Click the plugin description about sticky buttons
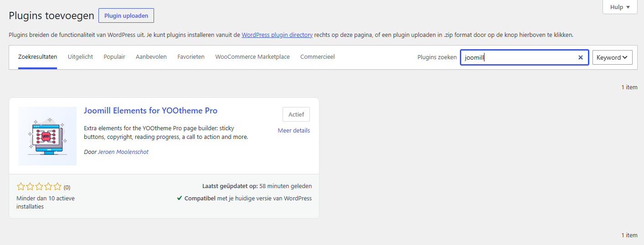The height and width of the screenshot is (245, 644). [x=166, y=133]
